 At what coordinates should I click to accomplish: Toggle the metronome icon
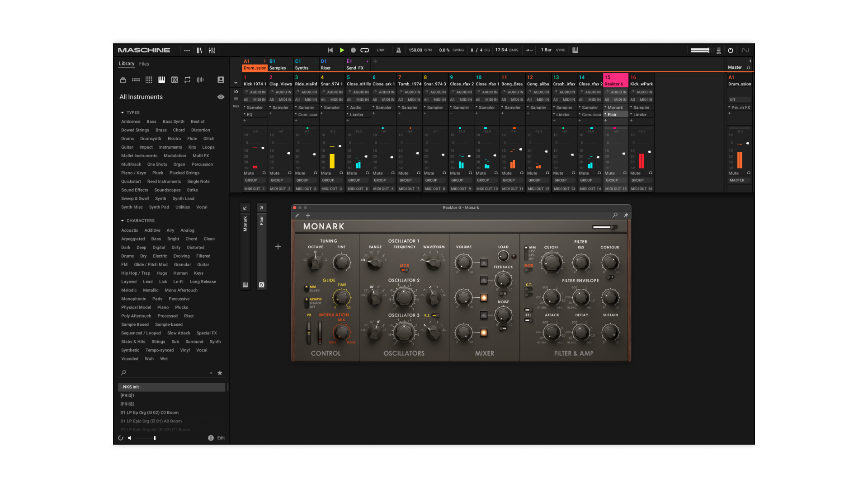[x=398, y=50]
